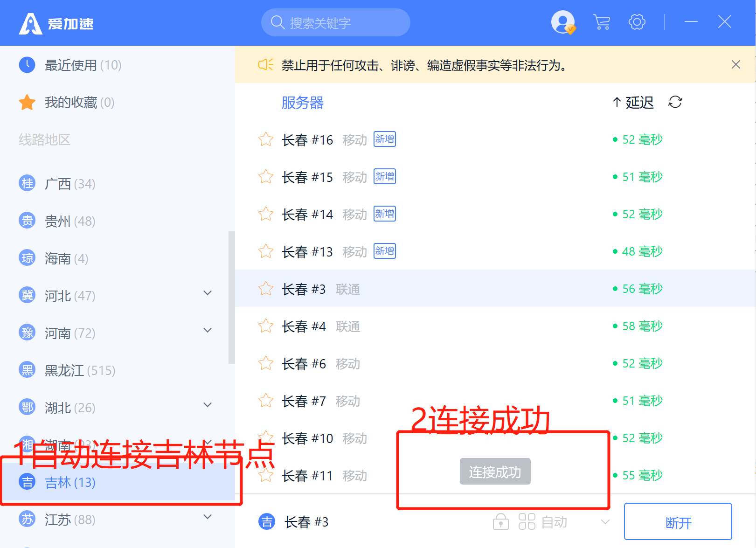Screen dimensions: 756x548
Task: Select the 贵州 (48) region
Action: [114, 221]
